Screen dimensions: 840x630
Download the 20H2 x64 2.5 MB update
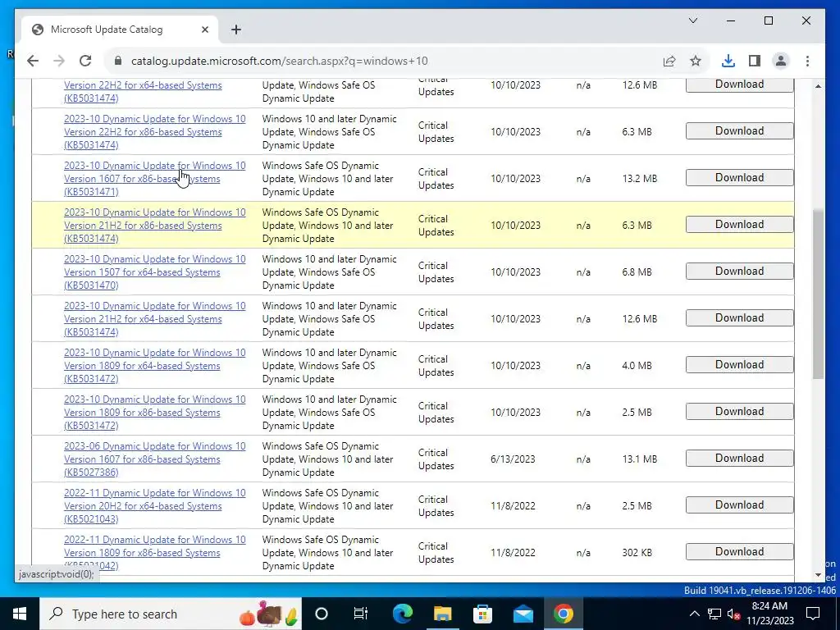coord(739,505)
